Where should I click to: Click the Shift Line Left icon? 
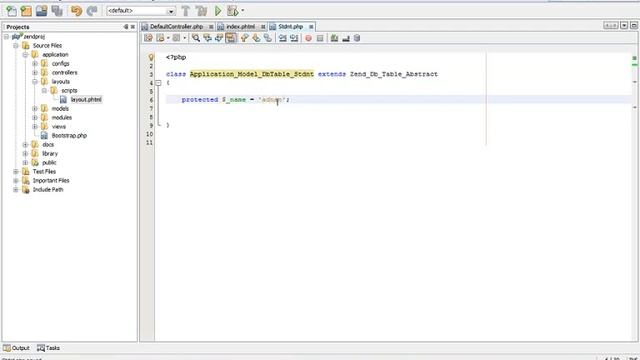pos(282,38)
